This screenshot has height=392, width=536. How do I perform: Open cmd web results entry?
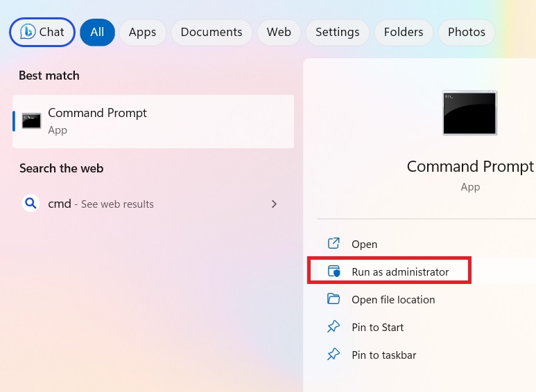[x=153, y=204]
